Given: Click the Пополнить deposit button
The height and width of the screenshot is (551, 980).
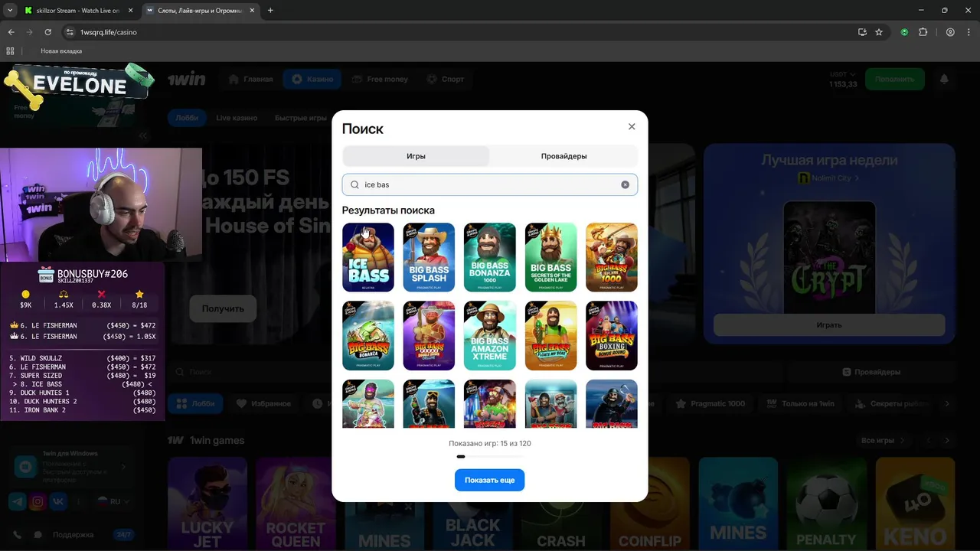Looking at the screenshot, I should pos(894,79).
